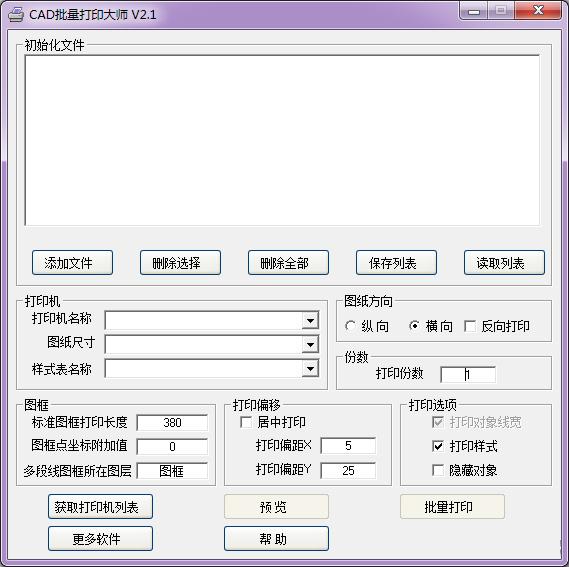The image size is (569, 567).
Task: Click the 打印偏距X field
Action: click(x=348, y=446)
